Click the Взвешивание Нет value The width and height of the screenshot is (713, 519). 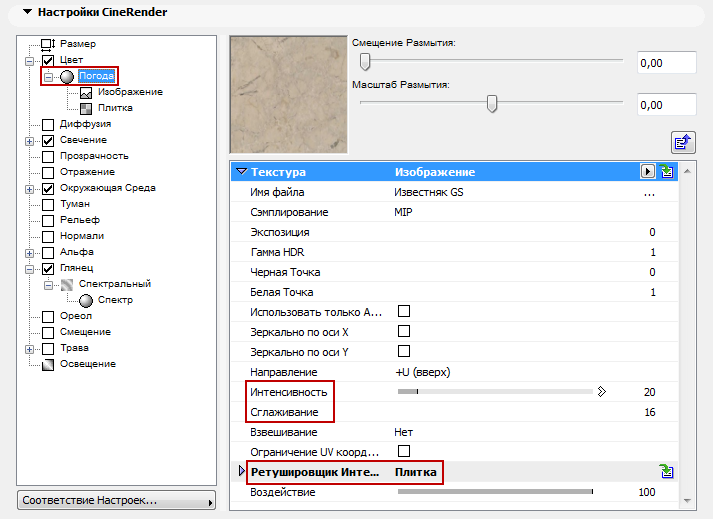pyautogui.click(x=403, y=432)
